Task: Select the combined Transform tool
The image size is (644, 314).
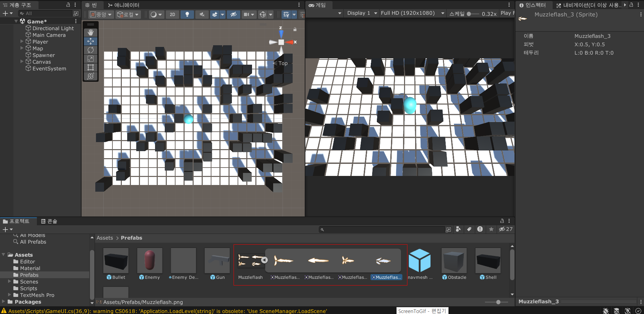Action: pyautogui.click(x=91, y=76)
